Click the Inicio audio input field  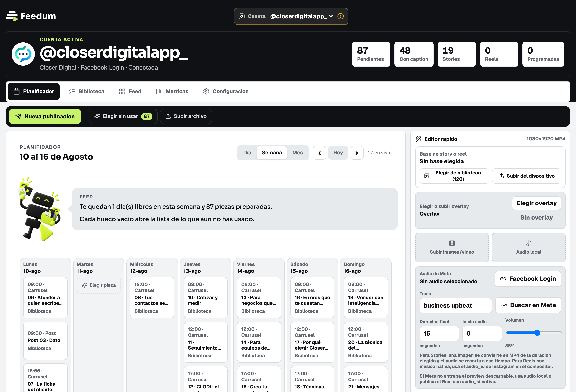(x=482, y=334)
